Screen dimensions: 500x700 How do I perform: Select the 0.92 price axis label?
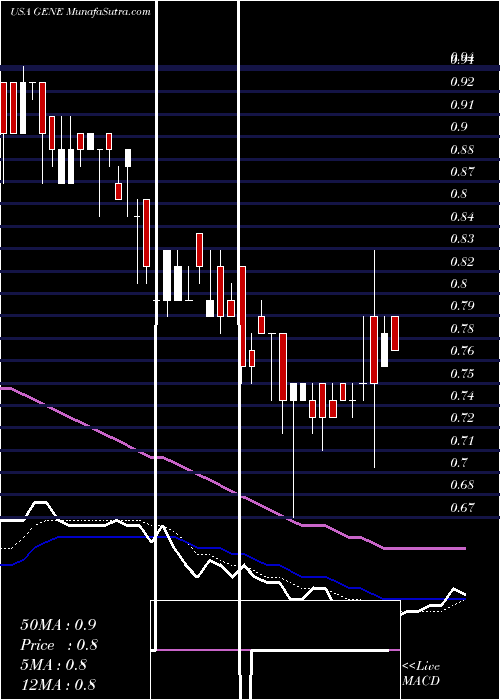[462, 82]
